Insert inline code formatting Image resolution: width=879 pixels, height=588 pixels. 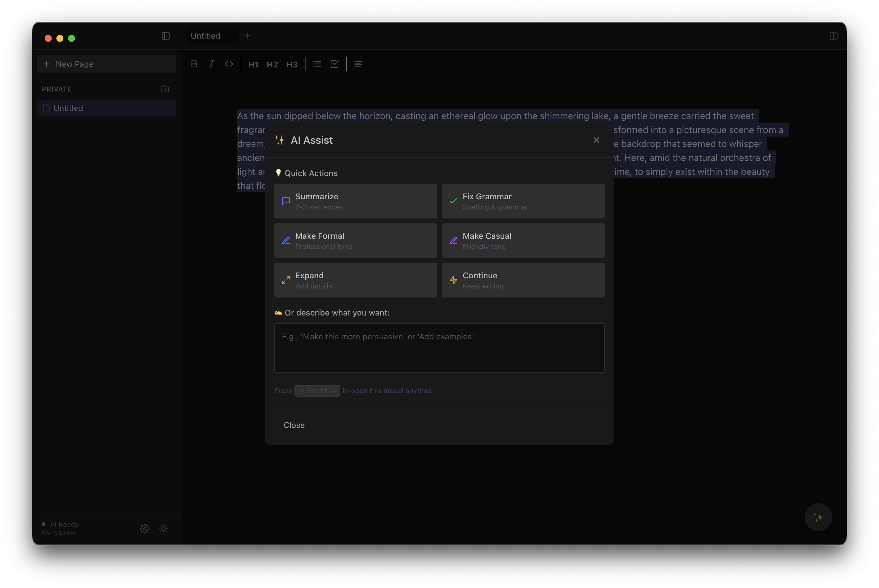[x=229, y=64]
